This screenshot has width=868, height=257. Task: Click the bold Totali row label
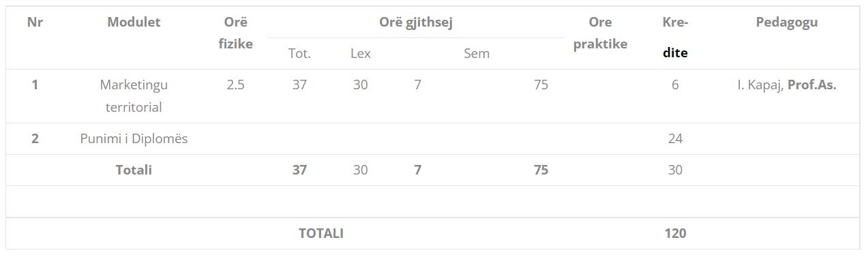(x=134, y=170)
